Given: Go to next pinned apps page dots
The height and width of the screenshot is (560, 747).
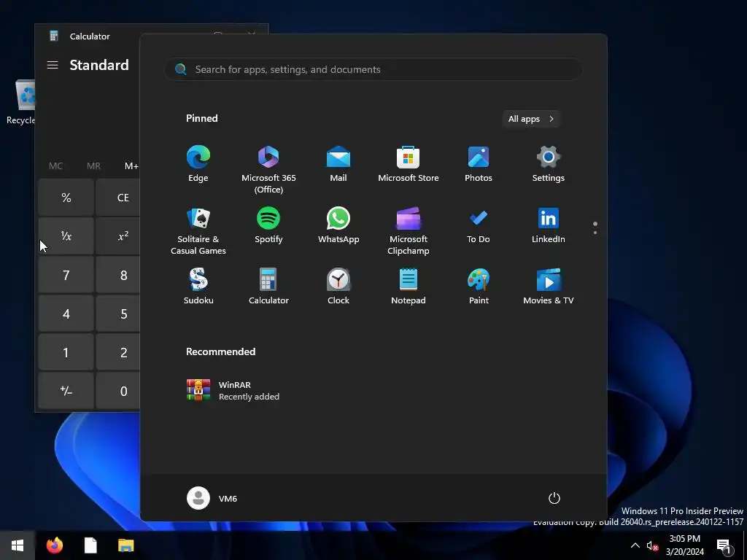Looking at the screenshot, I should 595,228.
